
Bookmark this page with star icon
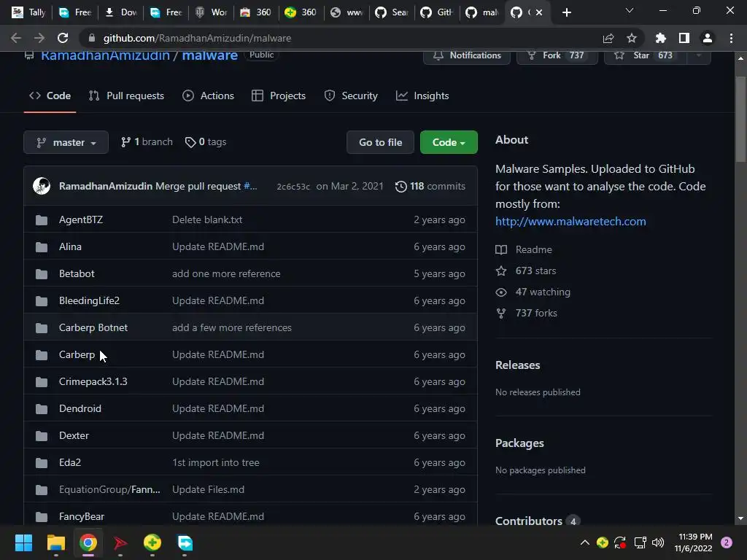tap(632, 38)
